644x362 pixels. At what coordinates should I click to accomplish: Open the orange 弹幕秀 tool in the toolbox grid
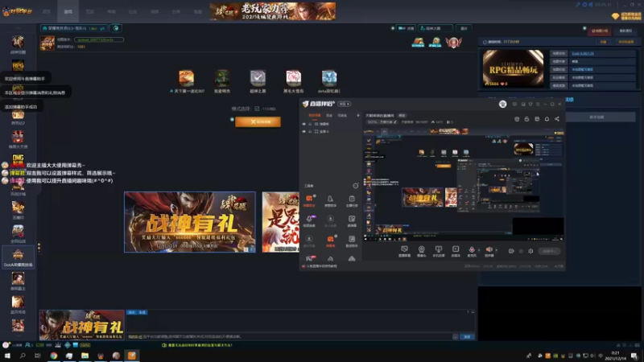click(330, 241)
